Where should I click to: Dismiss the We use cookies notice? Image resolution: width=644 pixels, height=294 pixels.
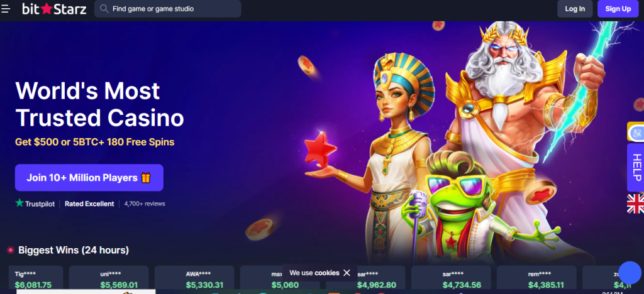click(347, 273)
